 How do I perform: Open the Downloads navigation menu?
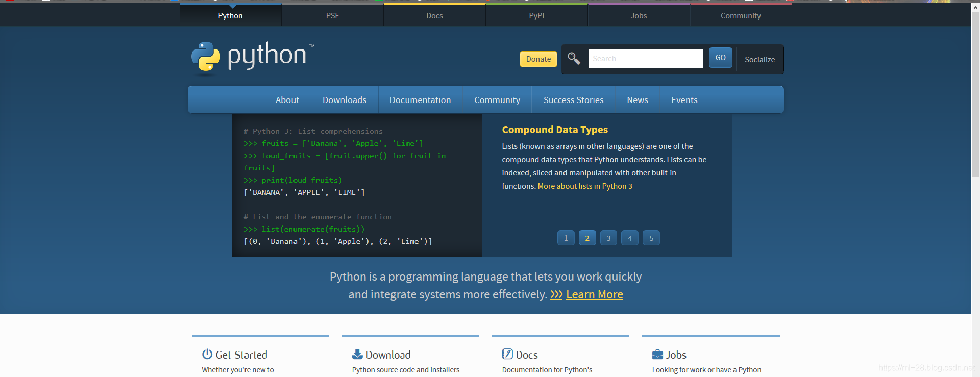pos(345,100)
